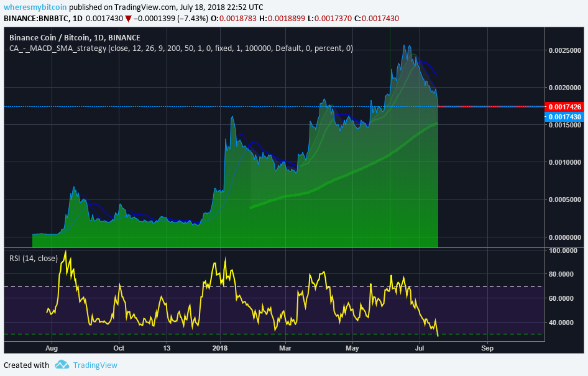This screenshot has height=376, width=588.
Task: Open the TradingView link at bottom
Action: tap(95, 365)
